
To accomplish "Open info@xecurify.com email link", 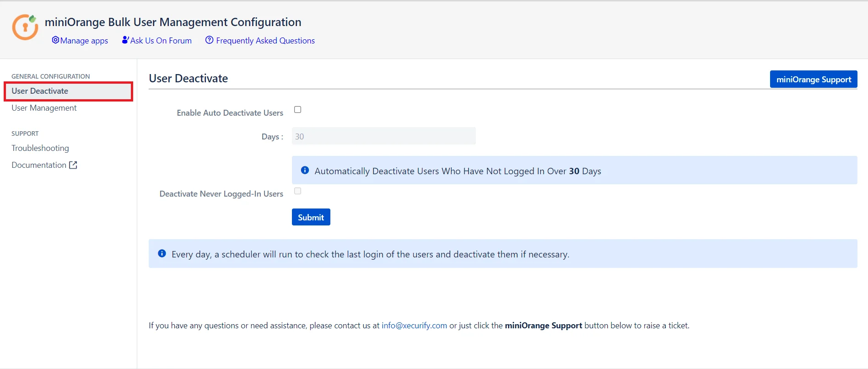I will pyautogui.click(x=414, y=326).
